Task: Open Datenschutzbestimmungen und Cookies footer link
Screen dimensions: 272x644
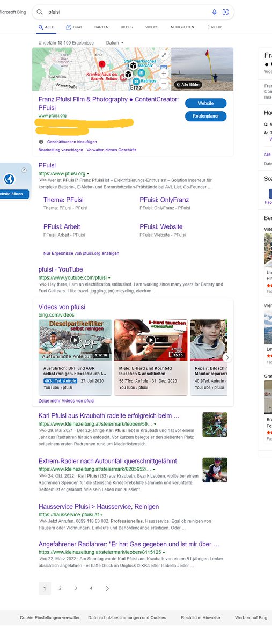Action: [x=127, y=618]
